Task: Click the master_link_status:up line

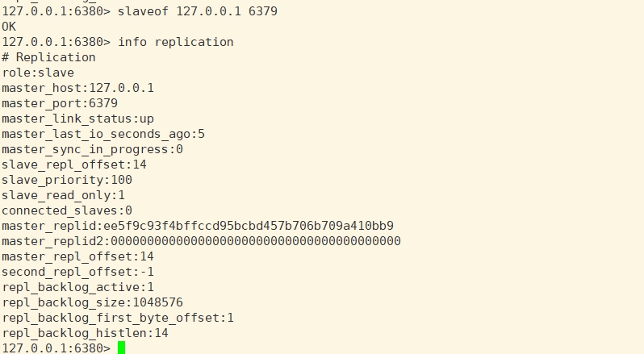Action: click(x=77, y=119)
